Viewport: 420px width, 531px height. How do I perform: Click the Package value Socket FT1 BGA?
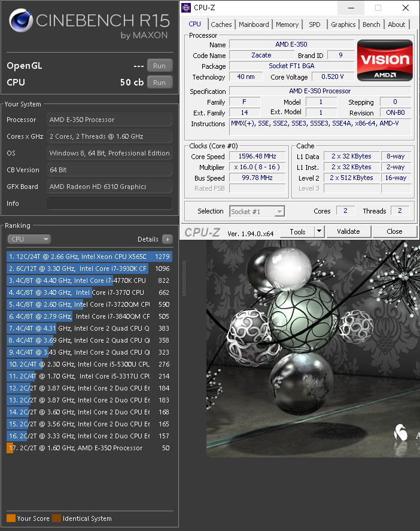pos(291,66)
